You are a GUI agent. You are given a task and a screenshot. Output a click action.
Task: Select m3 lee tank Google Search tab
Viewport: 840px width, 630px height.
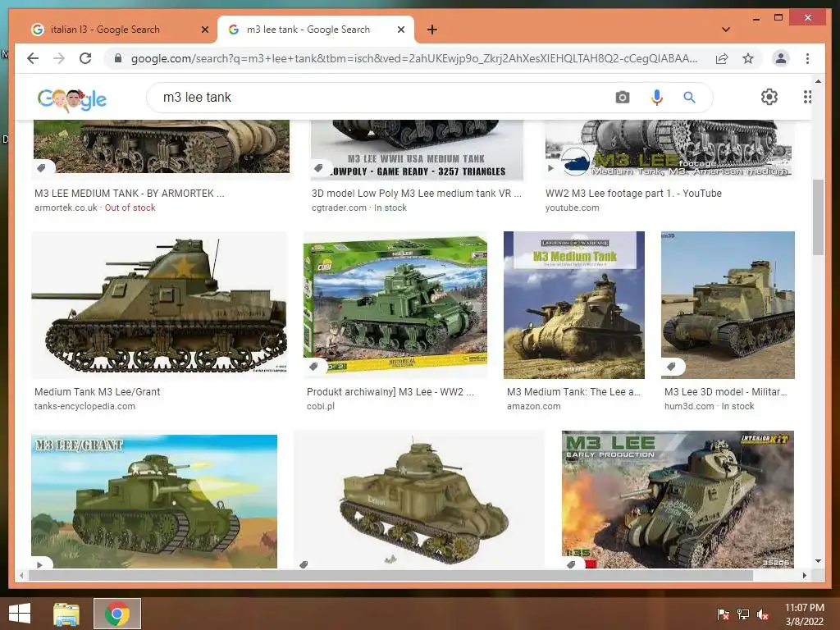(316, 30)
